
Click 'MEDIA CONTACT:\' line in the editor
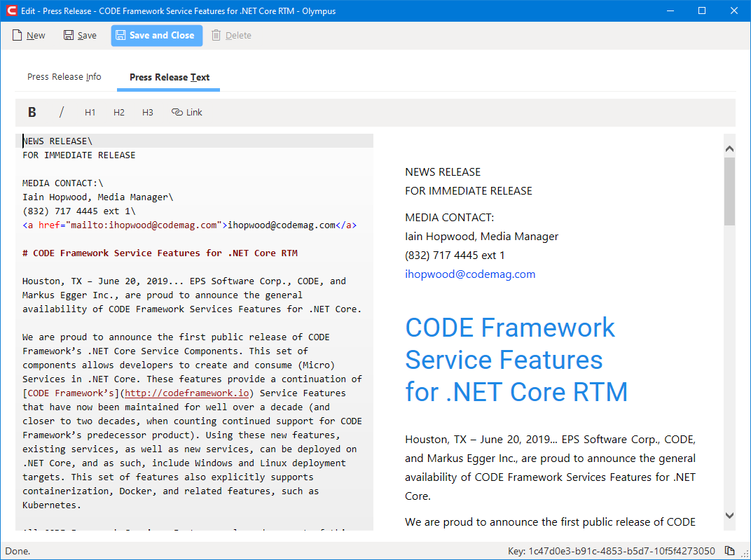63,183
